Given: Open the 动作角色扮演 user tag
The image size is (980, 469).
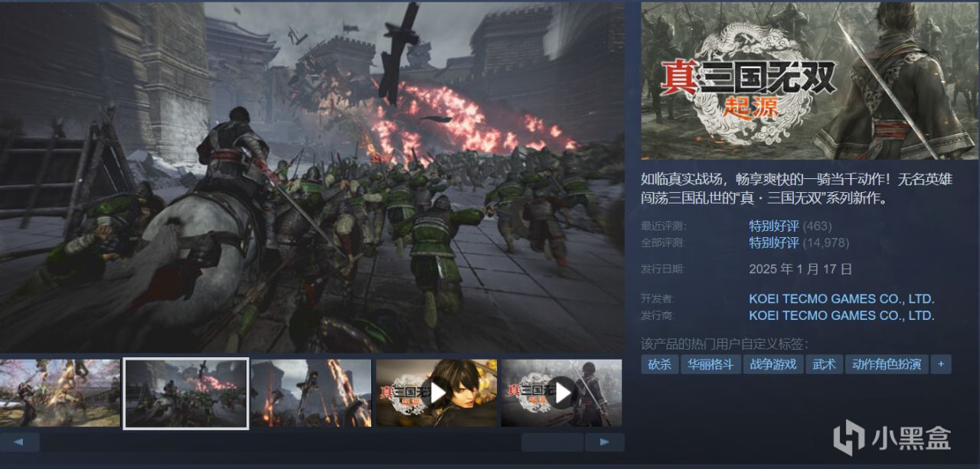Looking at the screenshot, I should [887, 364].
